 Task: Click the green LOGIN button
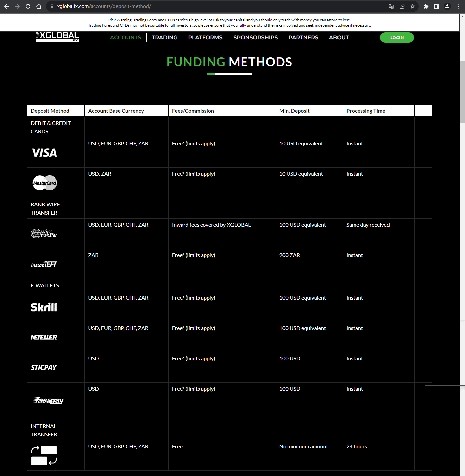[x=397, y=37]
